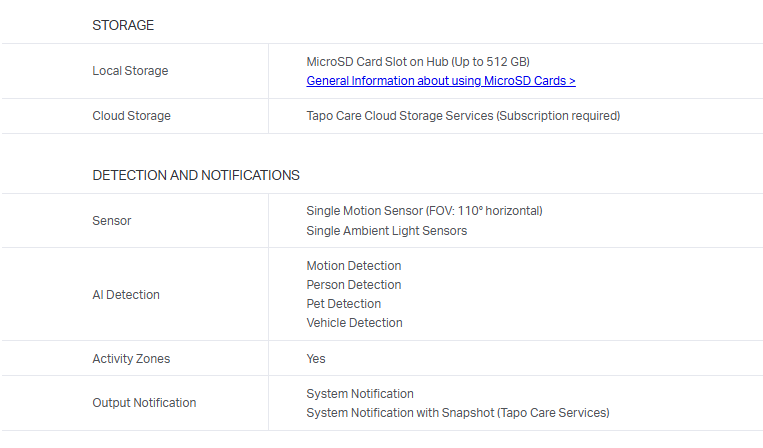Click Tapo Care Cloud Storage Services text

click(462, 116)
